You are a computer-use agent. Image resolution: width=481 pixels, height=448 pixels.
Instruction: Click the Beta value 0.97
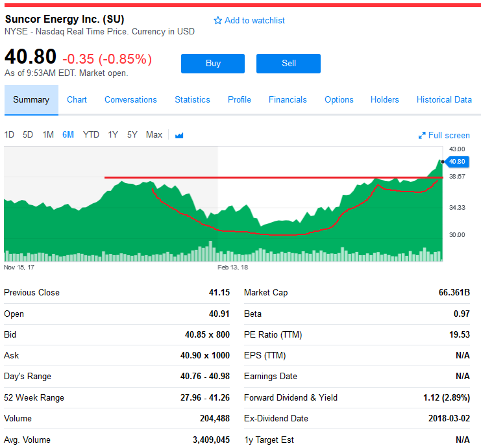click(462, 314)
